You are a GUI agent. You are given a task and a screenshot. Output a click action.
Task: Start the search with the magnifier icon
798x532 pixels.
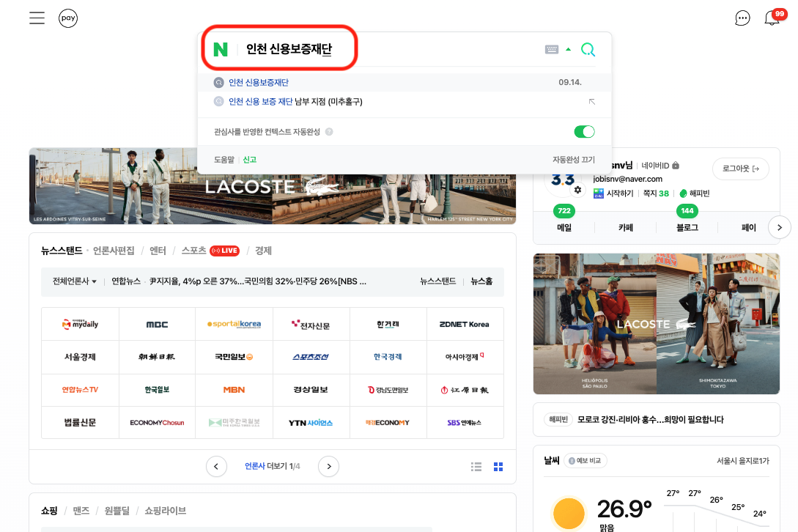click(588, 48)
